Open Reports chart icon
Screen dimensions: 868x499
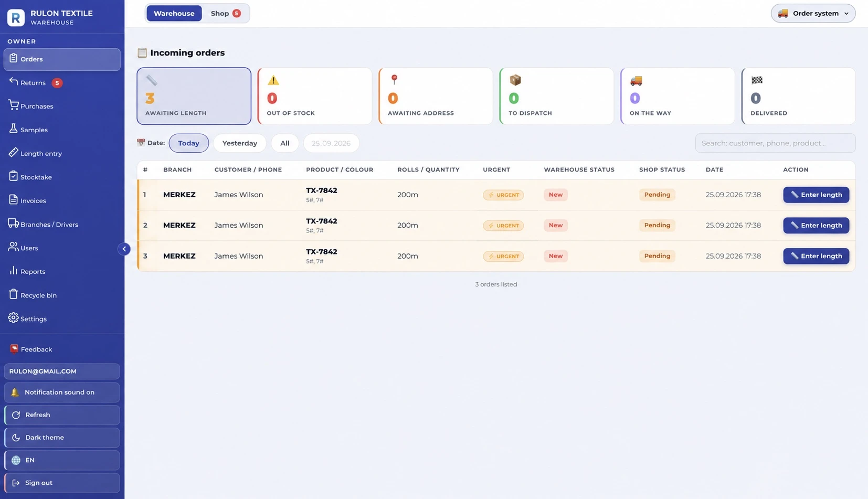[13, 271]
